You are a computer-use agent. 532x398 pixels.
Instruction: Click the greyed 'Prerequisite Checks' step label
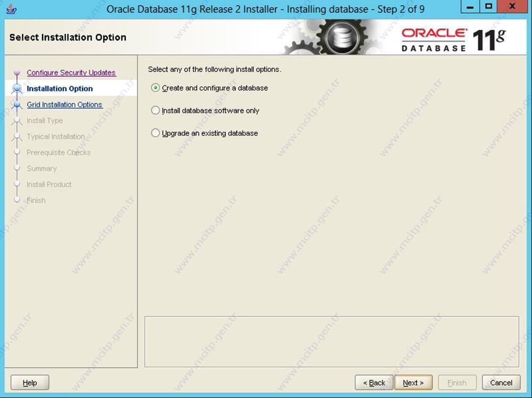click(59, 153)
